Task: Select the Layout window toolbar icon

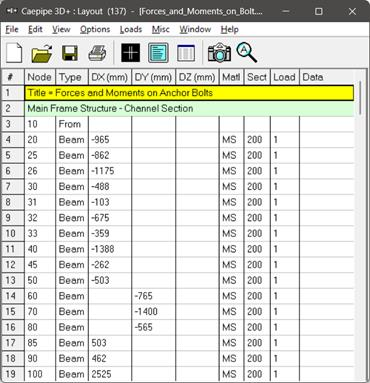Action: tap(158, 53)
